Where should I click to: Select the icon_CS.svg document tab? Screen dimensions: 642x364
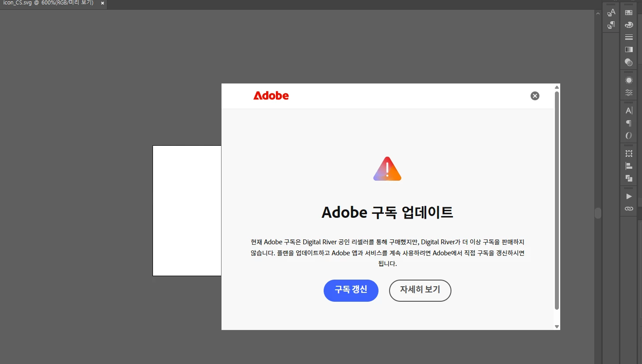pos(49,3)
